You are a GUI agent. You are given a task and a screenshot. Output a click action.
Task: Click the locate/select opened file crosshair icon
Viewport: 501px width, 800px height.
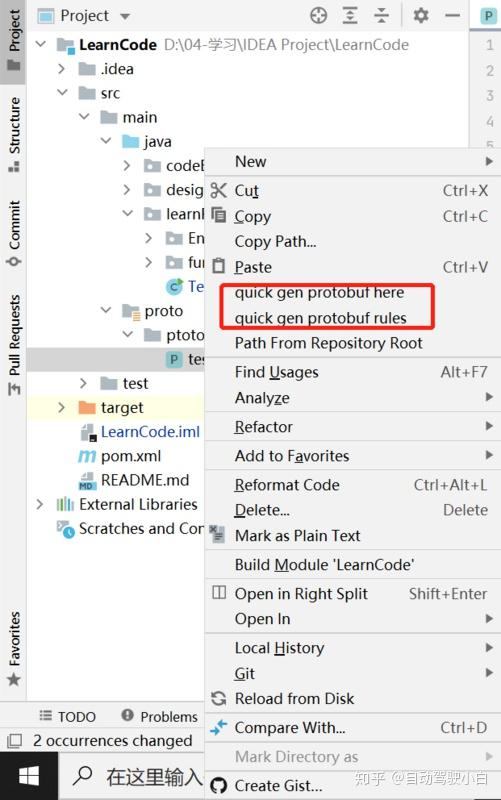[x=319, y=16]
